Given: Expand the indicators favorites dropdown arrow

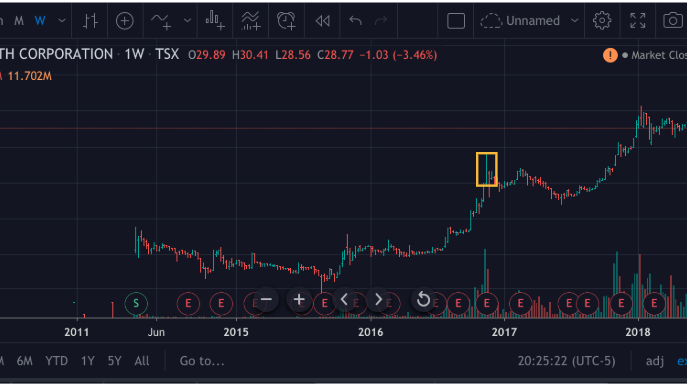Looking at the screenshot, I should [x=187, y=21].
